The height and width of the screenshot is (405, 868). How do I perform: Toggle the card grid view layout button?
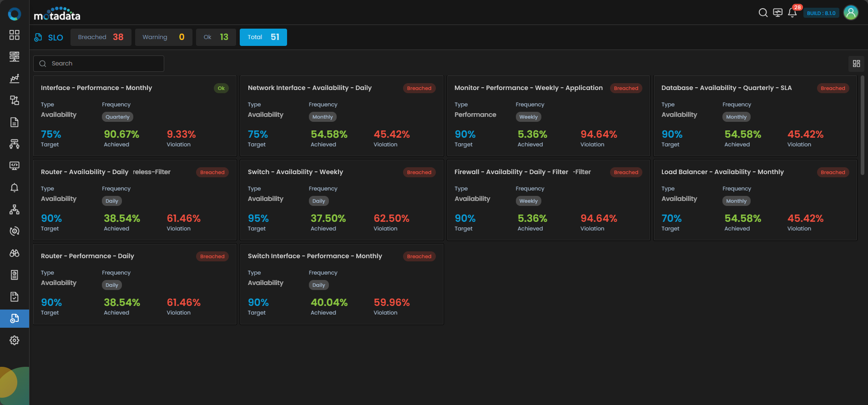[857, 64]
